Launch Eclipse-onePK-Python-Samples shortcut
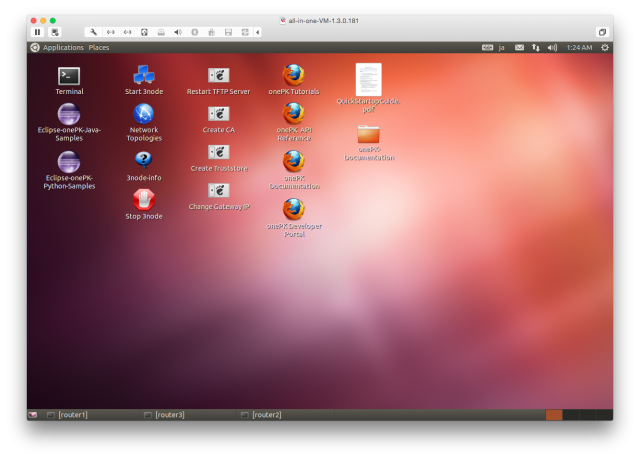This screenshot has height=459, width=640. pyautogui.click(x=69, y=162)
